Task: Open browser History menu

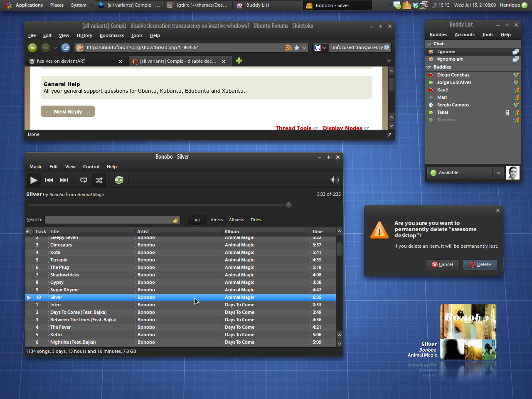Action: click(84, 35)
